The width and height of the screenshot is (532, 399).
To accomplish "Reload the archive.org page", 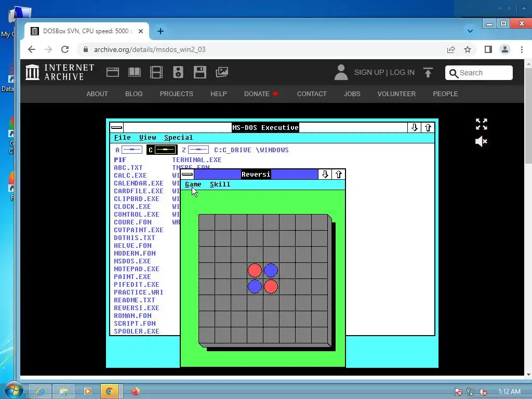I will 65,49.
